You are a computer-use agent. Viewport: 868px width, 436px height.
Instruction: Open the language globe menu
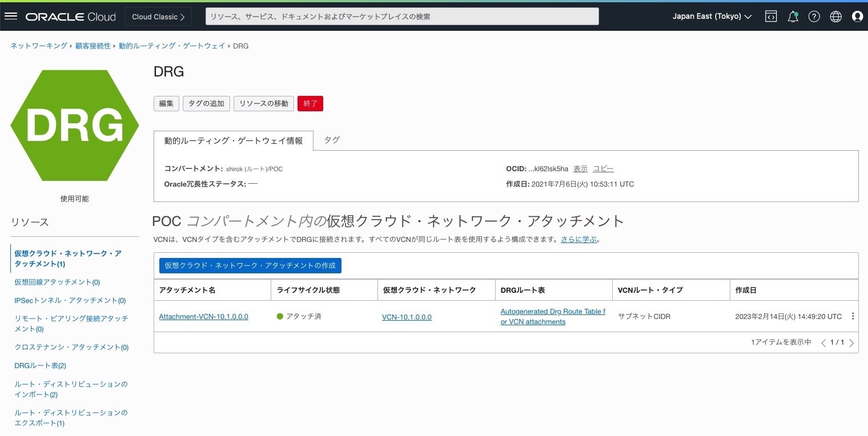(836, 17)
